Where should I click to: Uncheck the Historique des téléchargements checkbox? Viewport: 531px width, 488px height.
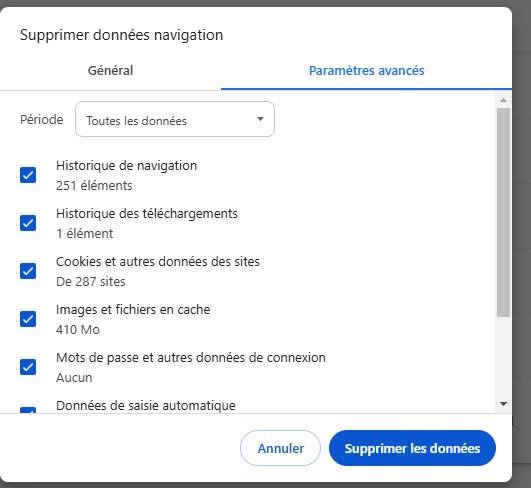tap(28, 223)
